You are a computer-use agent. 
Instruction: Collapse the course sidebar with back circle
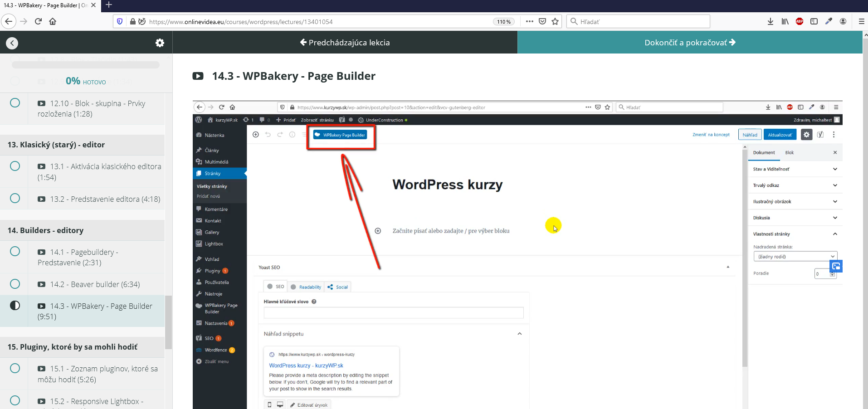(12, 43)
